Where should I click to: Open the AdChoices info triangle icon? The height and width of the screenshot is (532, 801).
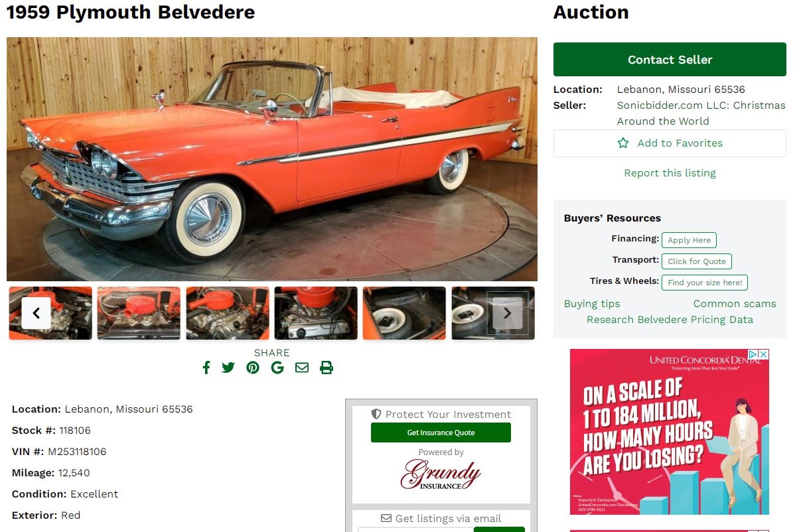(x=754, y=355)
